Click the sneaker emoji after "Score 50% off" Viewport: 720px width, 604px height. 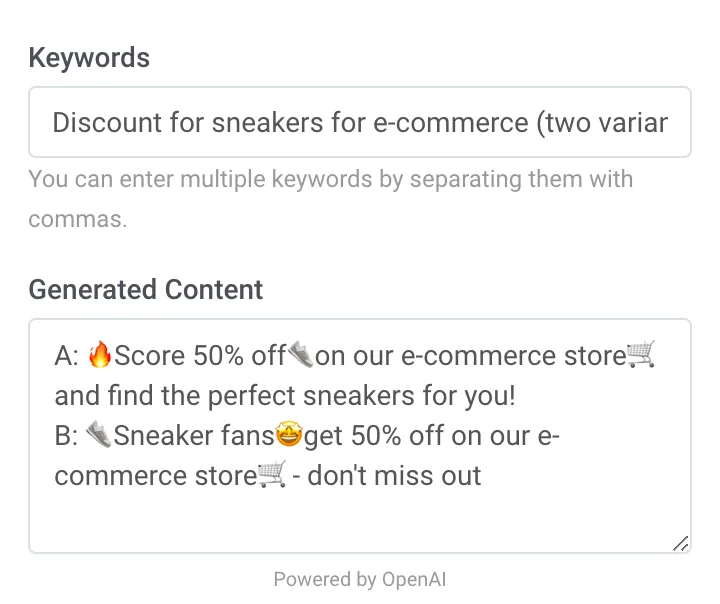(300, 355)
